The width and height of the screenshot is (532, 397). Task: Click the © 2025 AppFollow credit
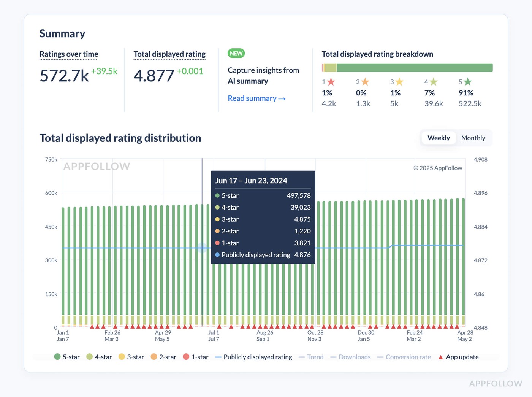[438, 168]
